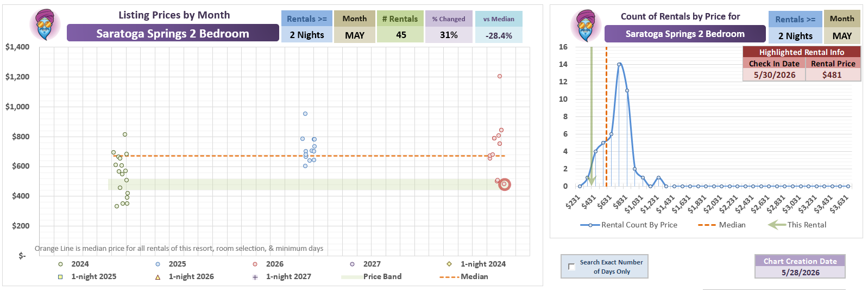Click the Price Band legend swatch
Viewport: 868px width, 290px height.
point(351,277)
